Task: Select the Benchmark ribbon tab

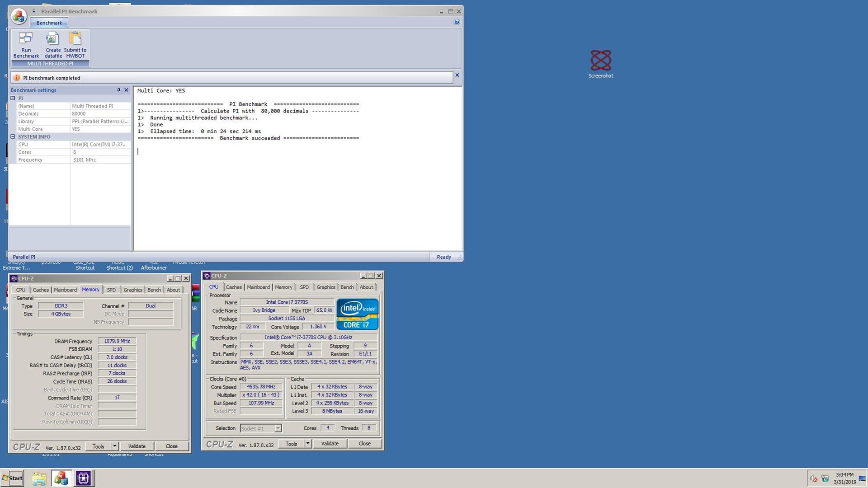Action: click(49, 23)
